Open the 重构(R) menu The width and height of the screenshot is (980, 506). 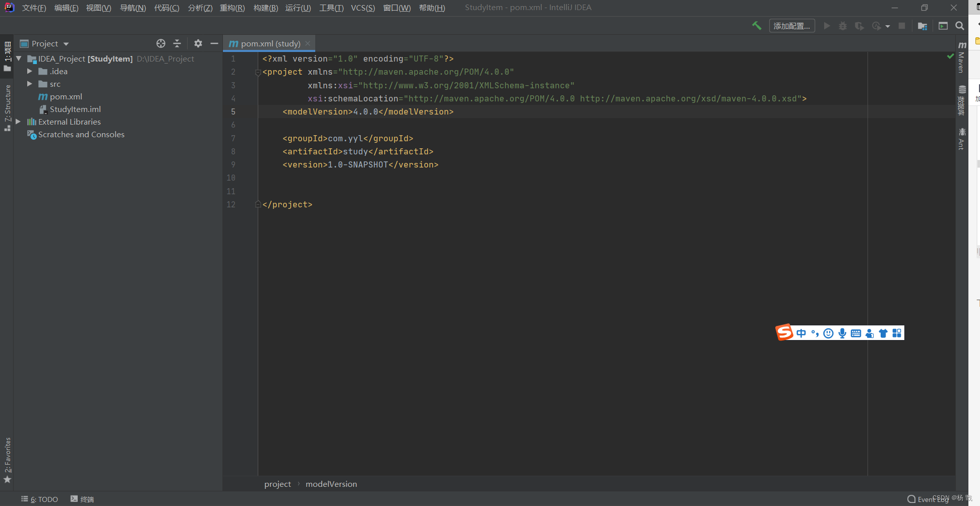232,8
